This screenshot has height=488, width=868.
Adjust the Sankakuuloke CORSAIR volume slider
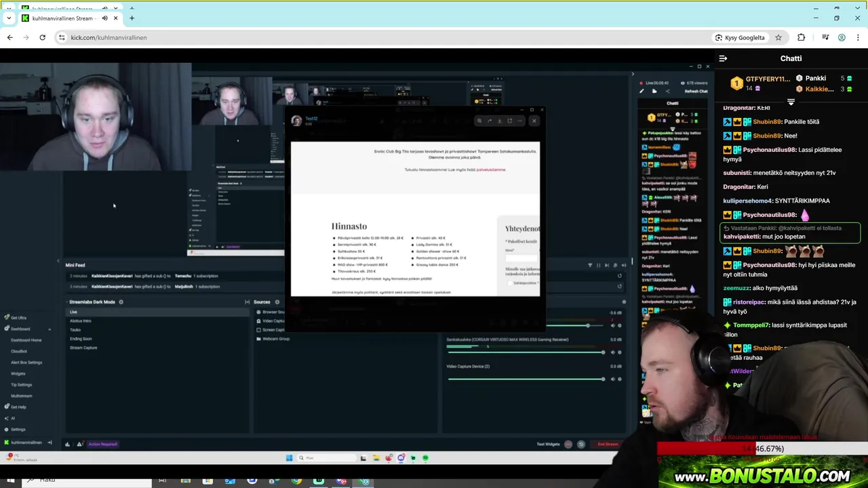tap(525, 352)
